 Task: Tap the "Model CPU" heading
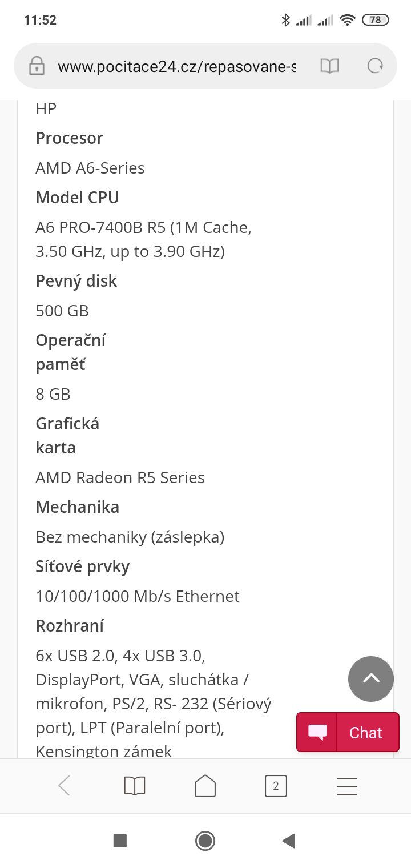77,198
